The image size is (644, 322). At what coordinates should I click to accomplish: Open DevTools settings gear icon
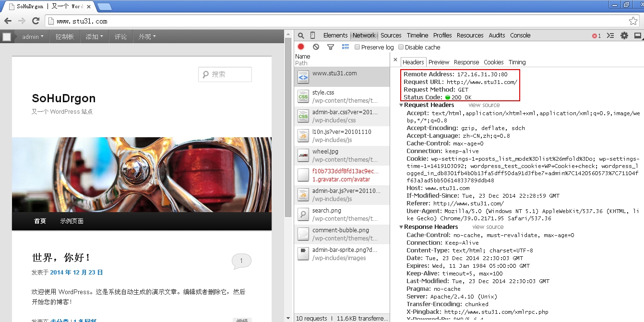[624, 36]
